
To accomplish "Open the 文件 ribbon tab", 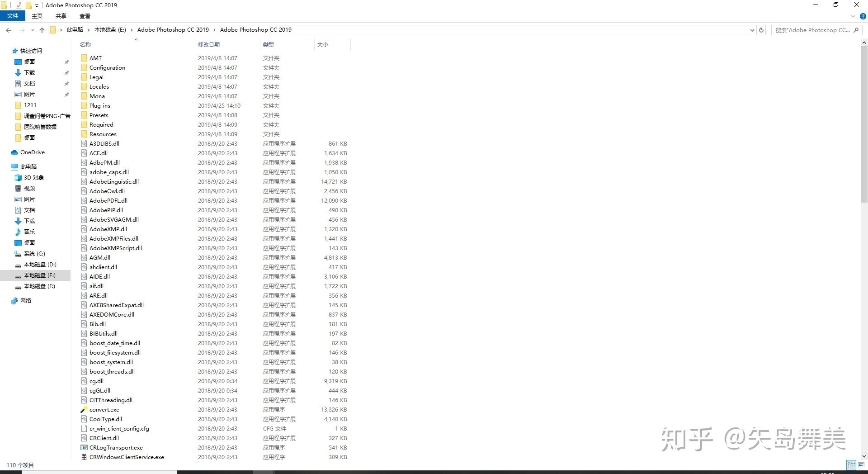I will coord(13,16).
